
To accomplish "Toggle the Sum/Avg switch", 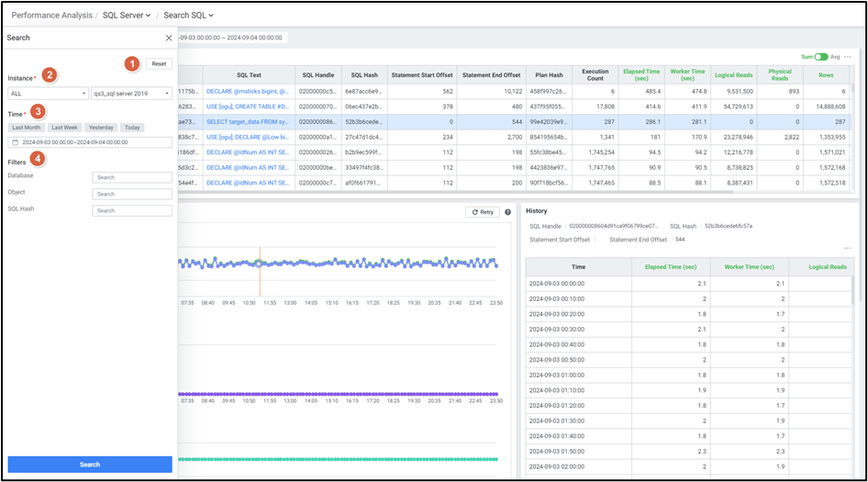I will pyautogui.click(x=821, y=57).
